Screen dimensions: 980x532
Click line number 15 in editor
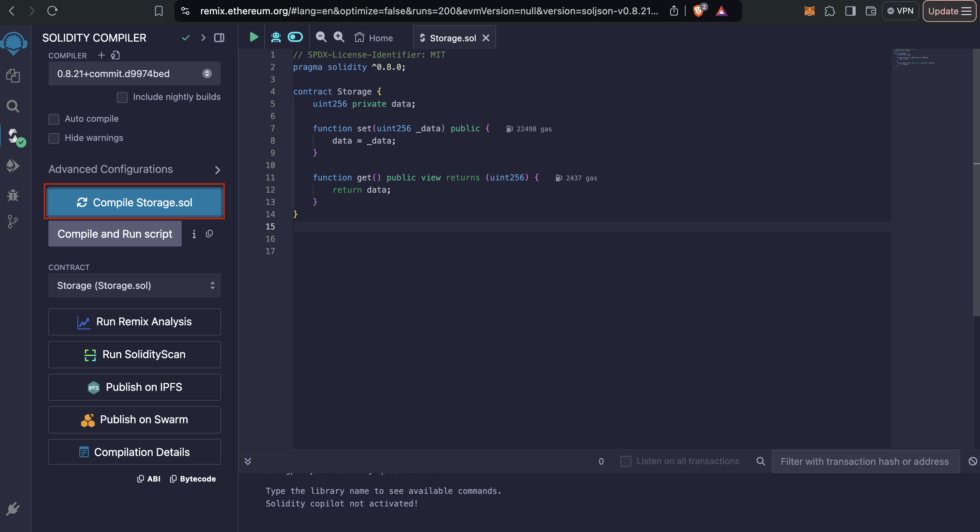[270, 226]
